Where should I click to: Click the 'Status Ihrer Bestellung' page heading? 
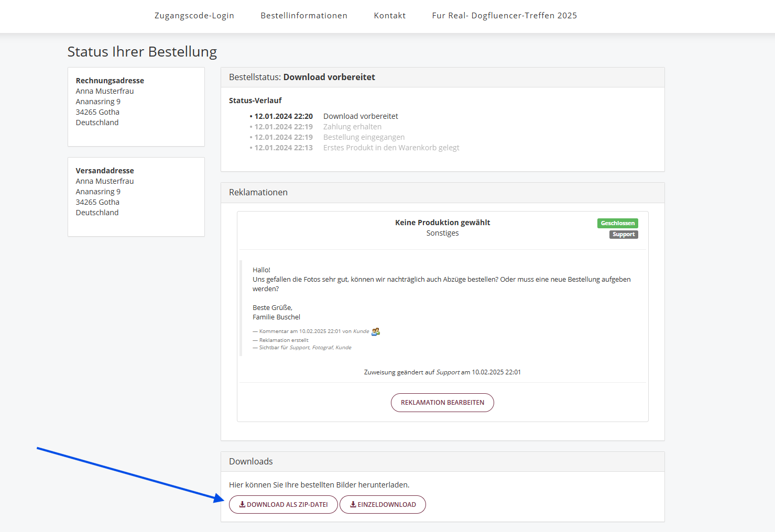(x=142, y=52)
